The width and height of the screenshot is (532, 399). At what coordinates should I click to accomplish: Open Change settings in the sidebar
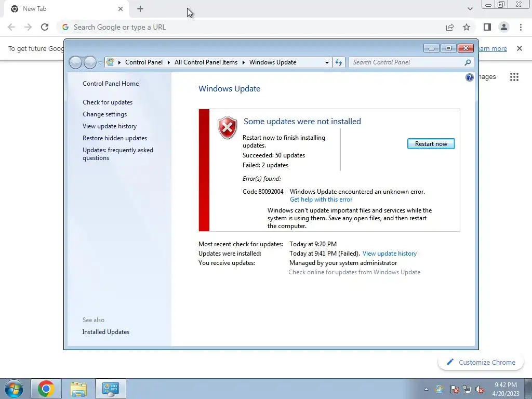point(104,114)
